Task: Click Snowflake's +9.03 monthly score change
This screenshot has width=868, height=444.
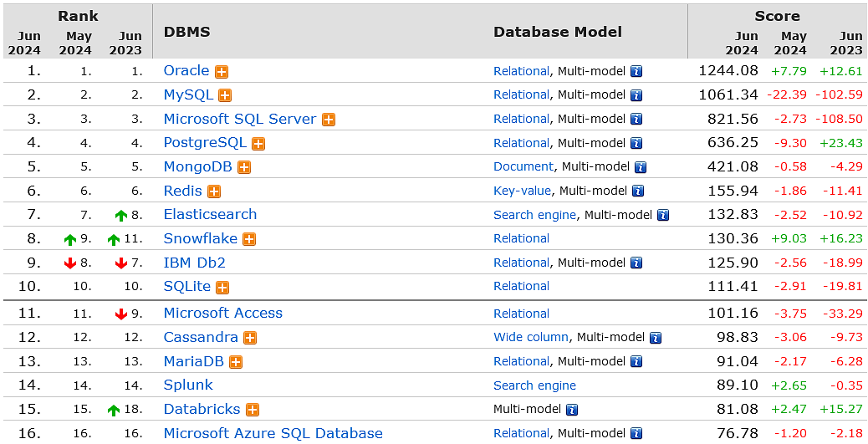Action: (x=789, y=238)
